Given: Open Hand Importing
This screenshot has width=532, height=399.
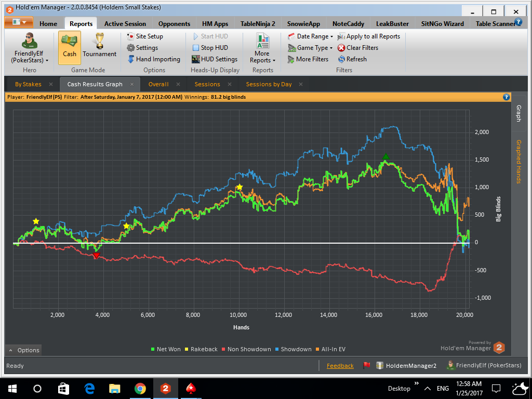Looking at the screenshot, I should pos(154,59).
